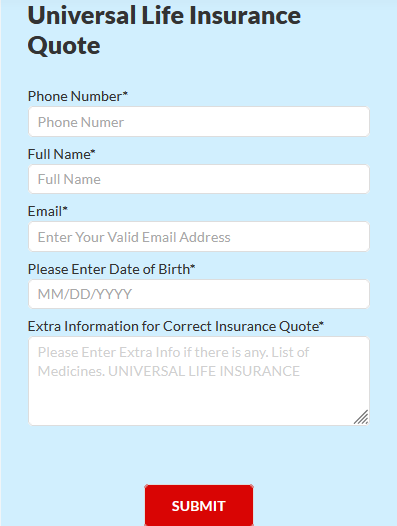Click the light blue background above SUBMIT
This screenshot has width=397, height=526.
pyautogui.click(x=199, y=455)
